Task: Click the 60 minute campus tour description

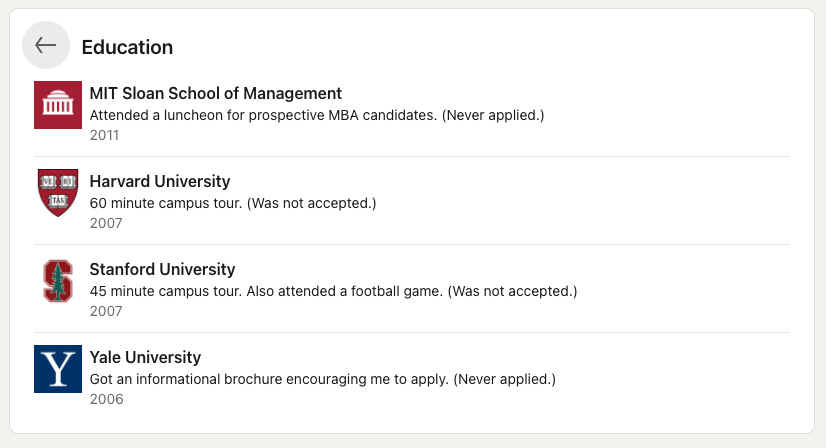Action: pyautogui.click(x=233, y=203)
